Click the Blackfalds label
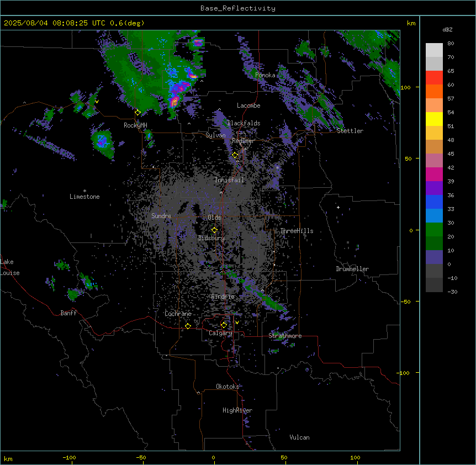This screenshot has height=465, width=476. [x=244, y=123]
